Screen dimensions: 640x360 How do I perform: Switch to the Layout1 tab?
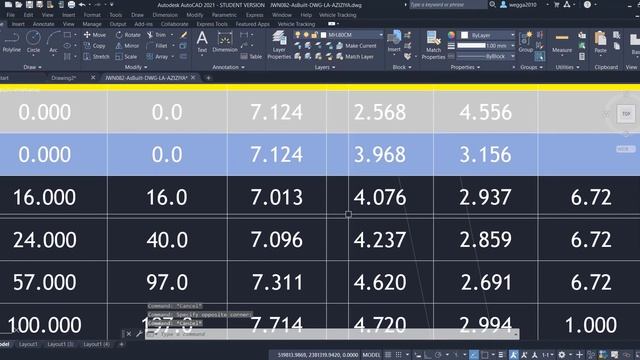(28, 344)
